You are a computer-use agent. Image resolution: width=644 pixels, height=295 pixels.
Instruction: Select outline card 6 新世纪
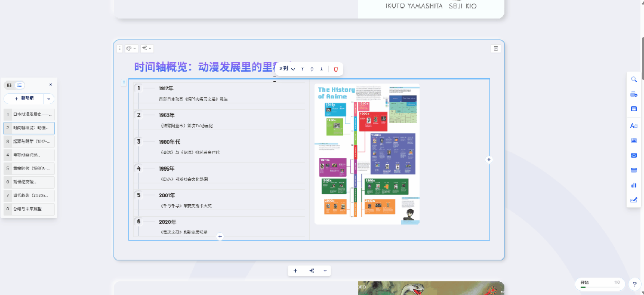click(x=29, y=182)
